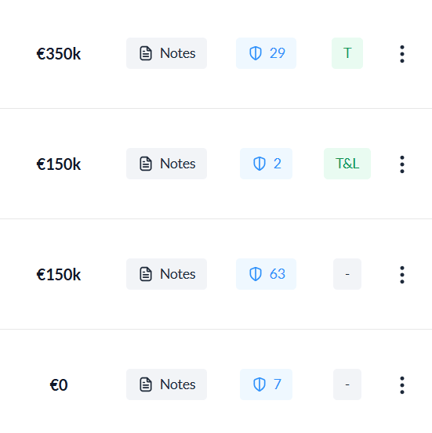Select the €150k amount next to shield 2
The height and width of the screenshot is (433, 432).
pos(59,164)
